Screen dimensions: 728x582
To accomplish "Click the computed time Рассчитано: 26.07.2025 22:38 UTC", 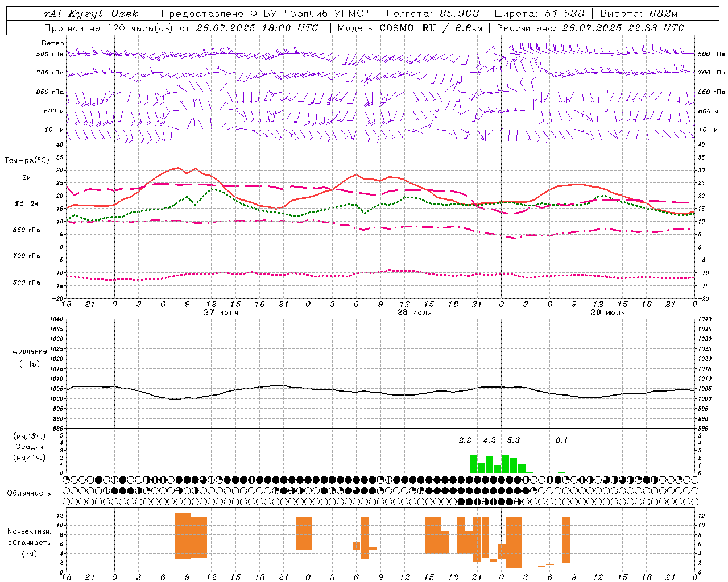I will 590,28.
